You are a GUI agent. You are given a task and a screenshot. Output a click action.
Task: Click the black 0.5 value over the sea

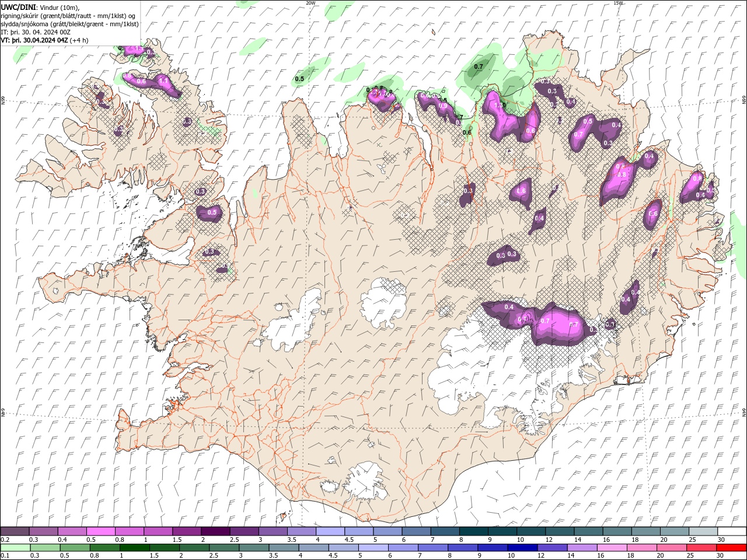(299, 79)
